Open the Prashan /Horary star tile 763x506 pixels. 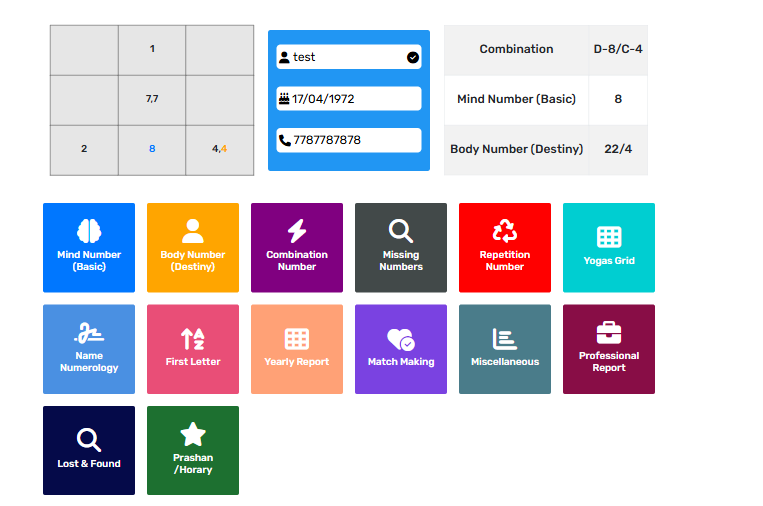(x=193, y=450)
